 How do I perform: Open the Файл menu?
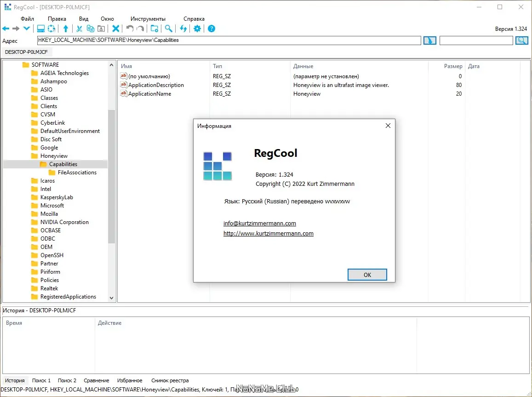[x=27, y=19]
